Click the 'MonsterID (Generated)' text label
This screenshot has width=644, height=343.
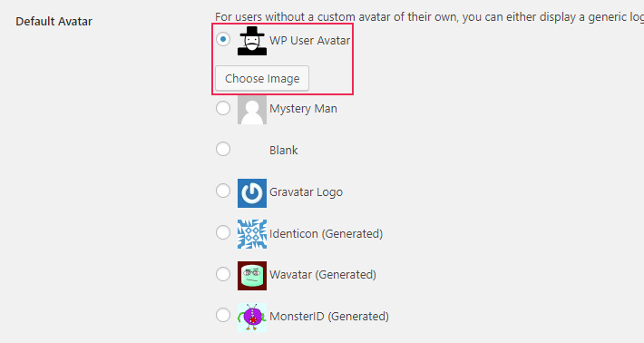tap(329, 317)
